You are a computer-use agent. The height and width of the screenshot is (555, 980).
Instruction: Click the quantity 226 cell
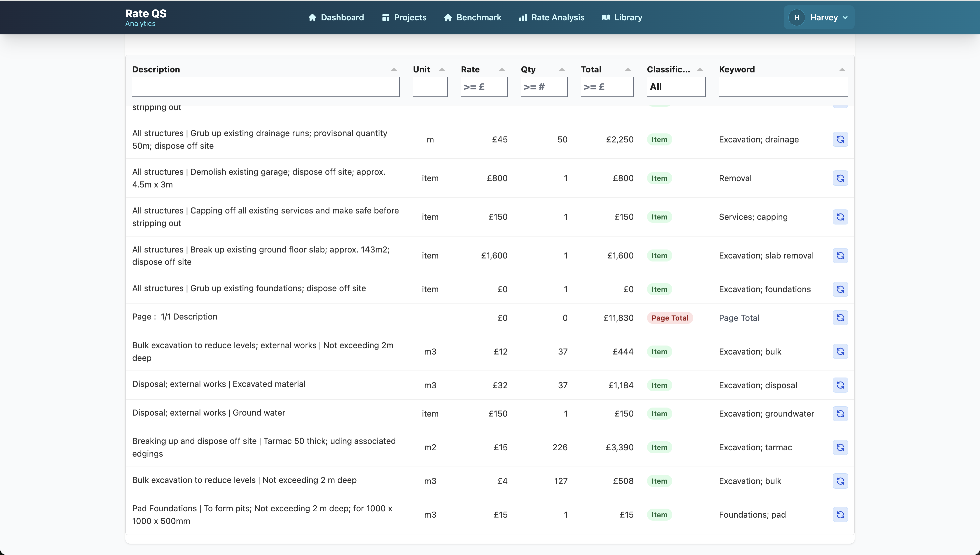(560, 448)
